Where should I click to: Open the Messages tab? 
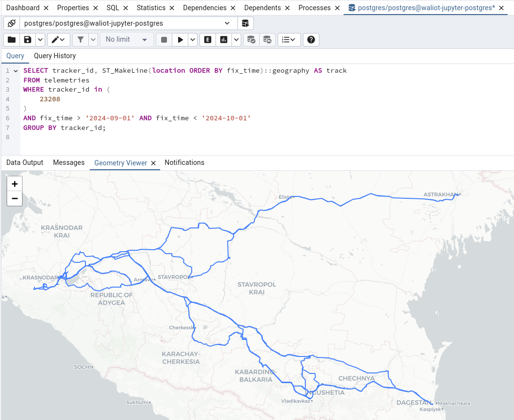pos(68,162)
